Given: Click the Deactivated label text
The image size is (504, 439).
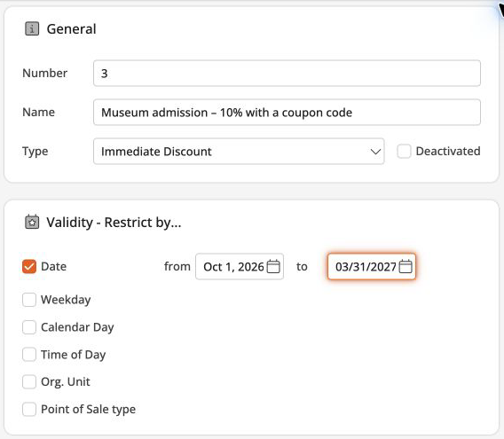Looking at the screenshot, I should click(448, 151).
